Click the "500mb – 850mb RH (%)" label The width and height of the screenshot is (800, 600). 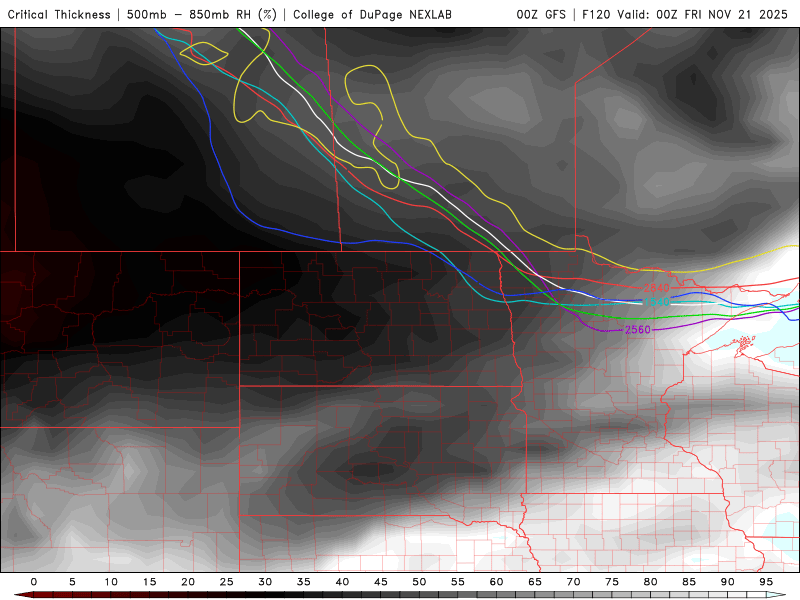pos(202,15)
